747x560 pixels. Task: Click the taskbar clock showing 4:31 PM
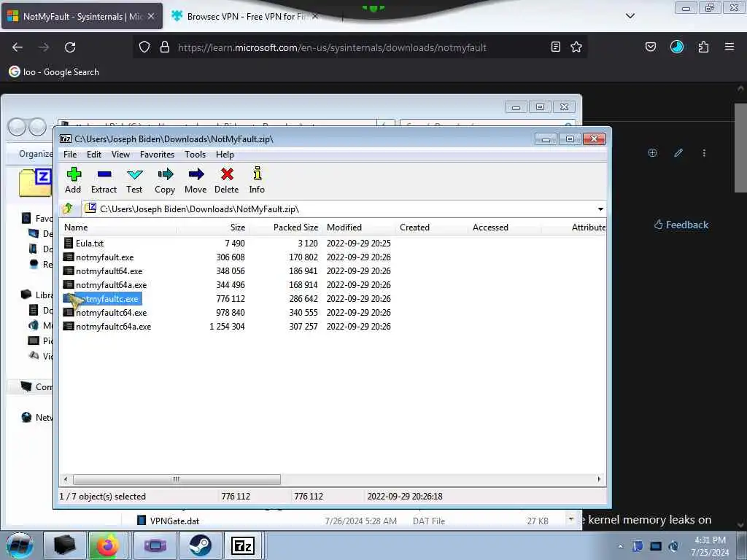710,546
